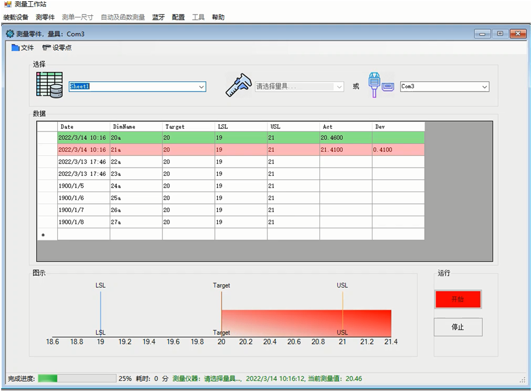Open the Sheet1 dropdown list
The width and height of the screenshot is (532, 392).
201,86
